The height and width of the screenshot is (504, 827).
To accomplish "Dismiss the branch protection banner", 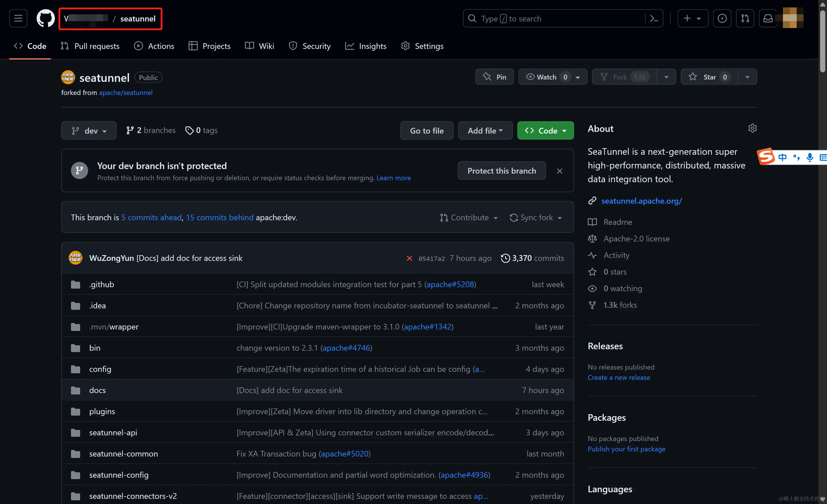I will [x=559, y=171].
